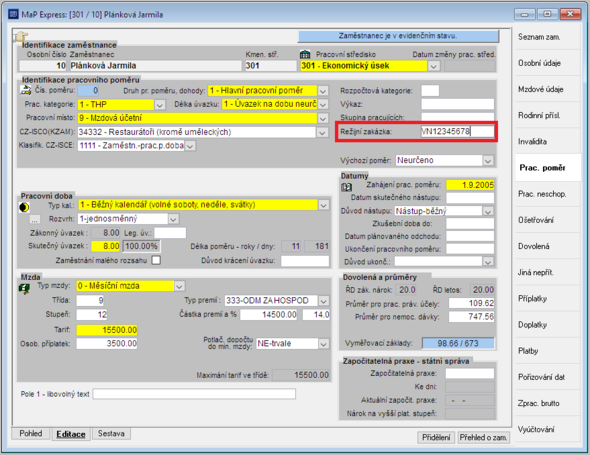Screen dimensions: 590x455
Task: Click the Částka premií 14500.00 field
Action: [x=269, y=315]
